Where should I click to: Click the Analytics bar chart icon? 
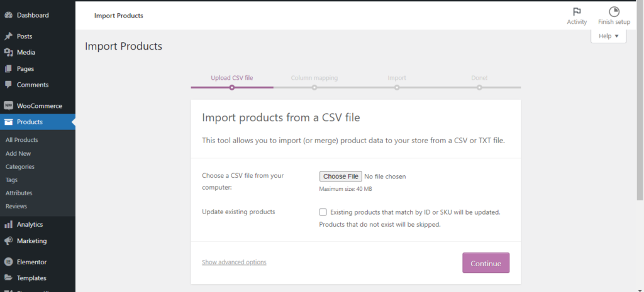tap(8, 224)
